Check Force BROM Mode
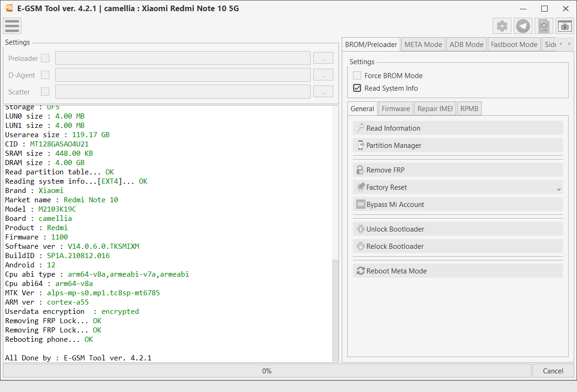The width and height of the screenshot is (577, 392). pos(357,75)
